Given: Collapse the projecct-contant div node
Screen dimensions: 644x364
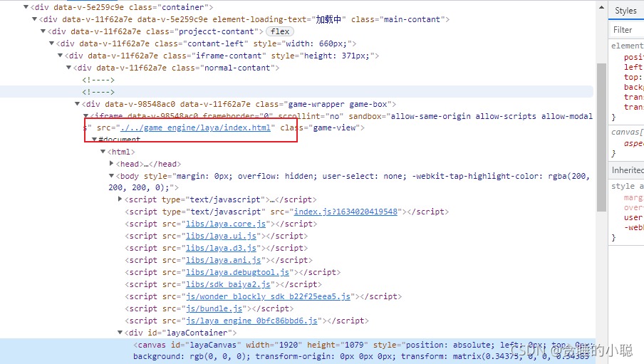Looking at the screenshot, I should [43, 31].
